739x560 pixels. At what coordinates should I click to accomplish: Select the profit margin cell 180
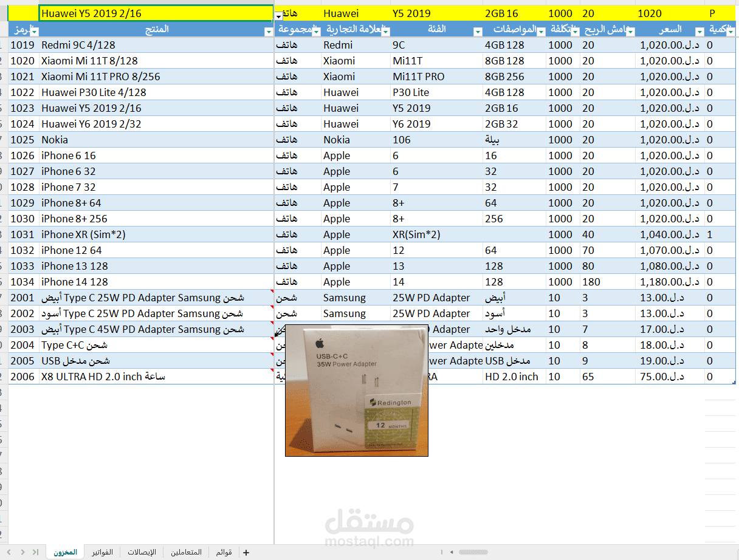[608, 282]
